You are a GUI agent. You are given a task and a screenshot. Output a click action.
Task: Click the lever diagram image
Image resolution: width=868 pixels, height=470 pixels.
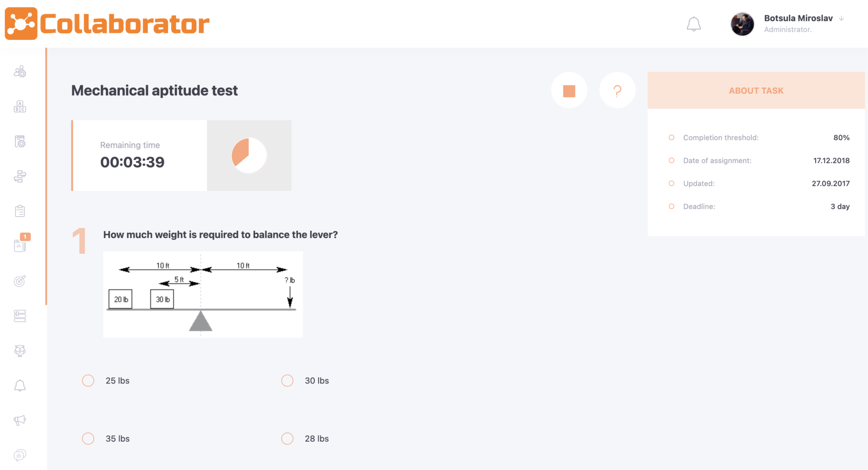point(203,294)
